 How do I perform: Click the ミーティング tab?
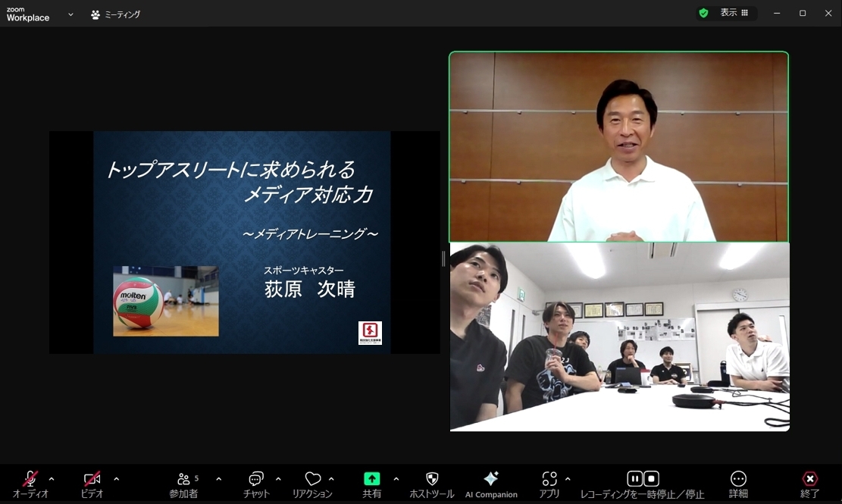coord(115,14)
